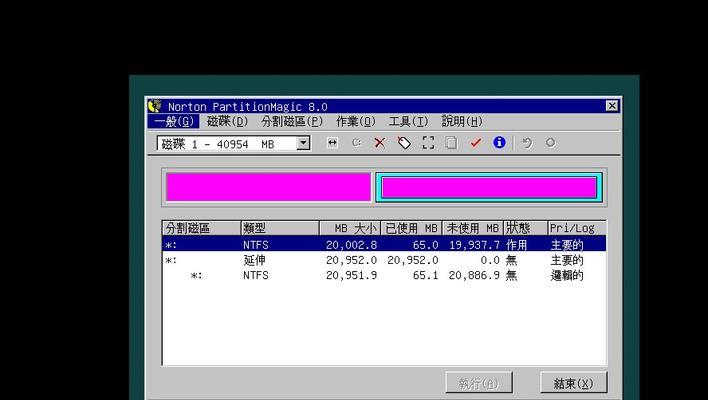Select the 20,951.9 MB logical NTFS row
This screenshot has width=708, height=400.
(384, 275)
